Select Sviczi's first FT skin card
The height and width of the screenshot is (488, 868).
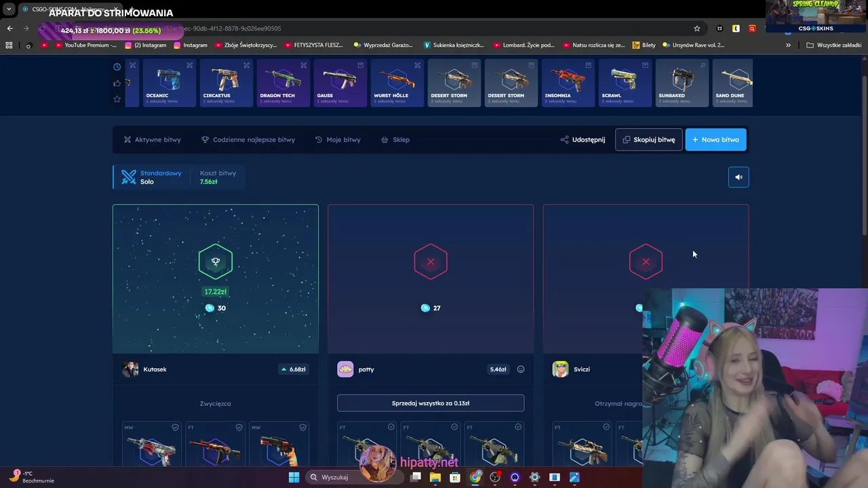pyautogui.click(x=582, y=443)
